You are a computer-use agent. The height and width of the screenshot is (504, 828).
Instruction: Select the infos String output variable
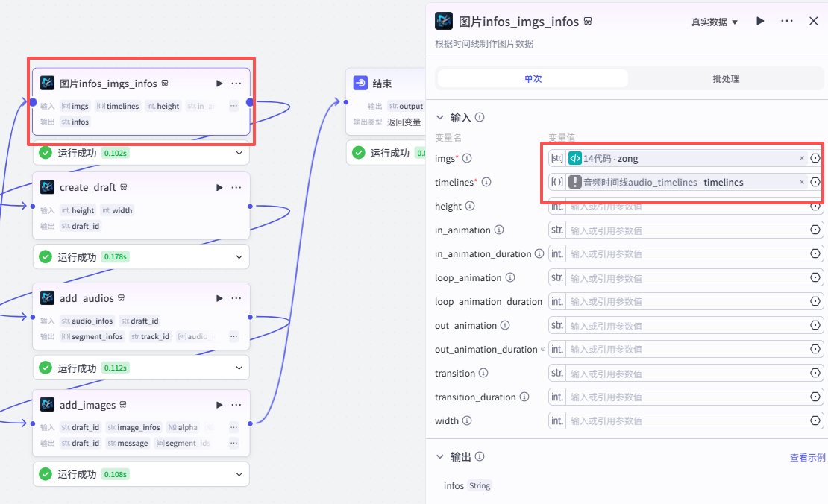coord(468,485)
